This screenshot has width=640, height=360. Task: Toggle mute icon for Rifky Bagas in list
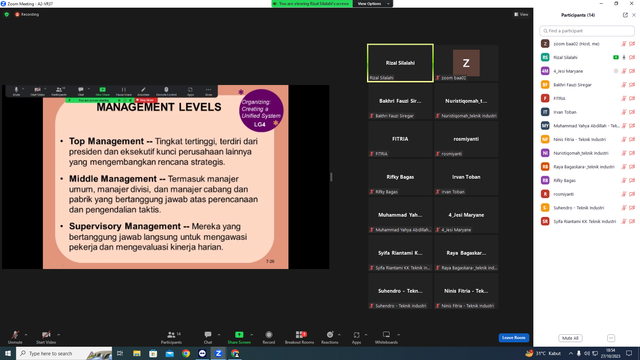[x=624, y=180]
